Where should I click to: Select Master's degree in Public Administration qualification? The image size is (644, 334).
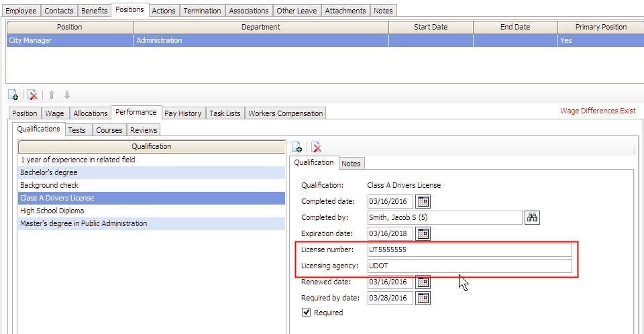coord(84,223)
